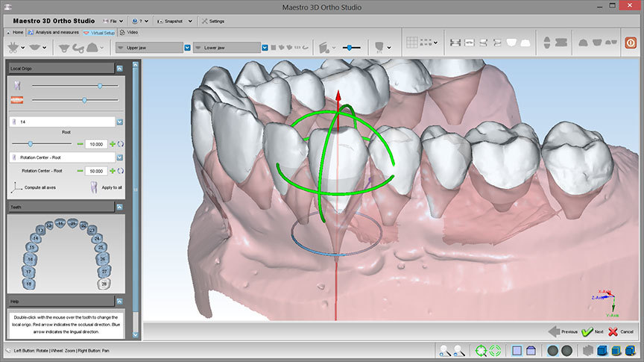Collapse the Local Origo panel
644x362 pixels.
coord(119,69)
